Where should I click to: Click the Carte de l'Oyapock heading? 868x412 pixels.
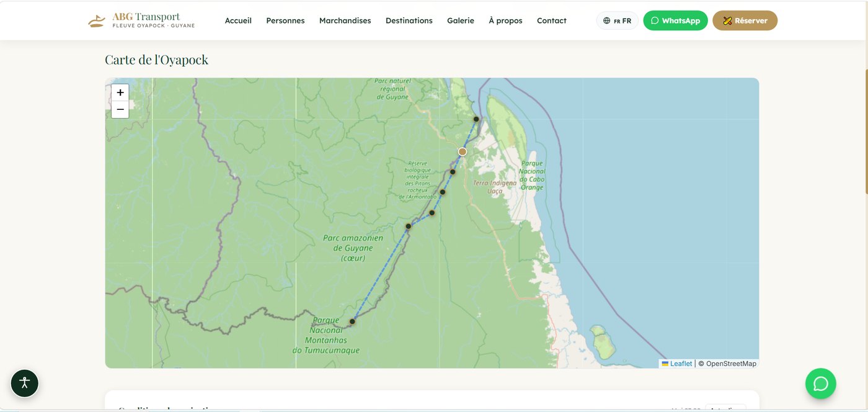156,60
